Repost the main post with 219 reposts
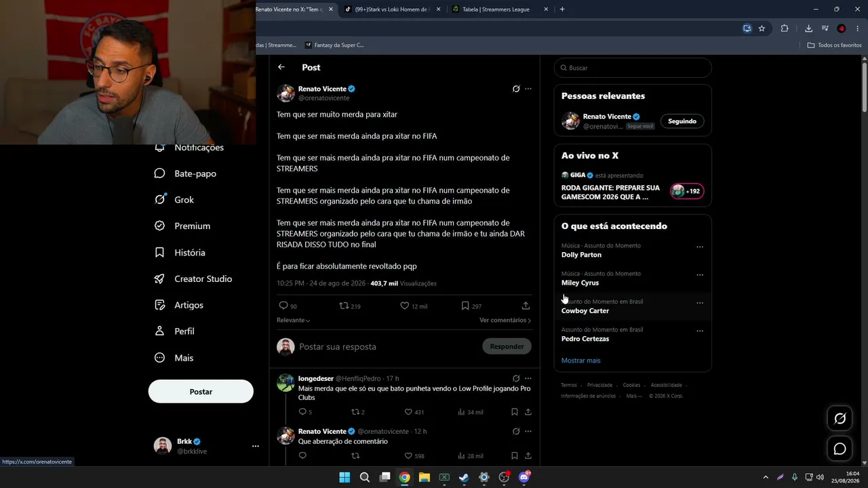Screen dimensions: 868x488 344,306
